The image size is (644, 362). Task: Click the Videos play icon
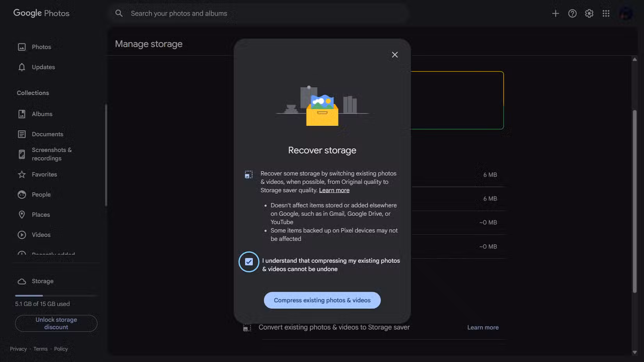(x=22, y=235)
